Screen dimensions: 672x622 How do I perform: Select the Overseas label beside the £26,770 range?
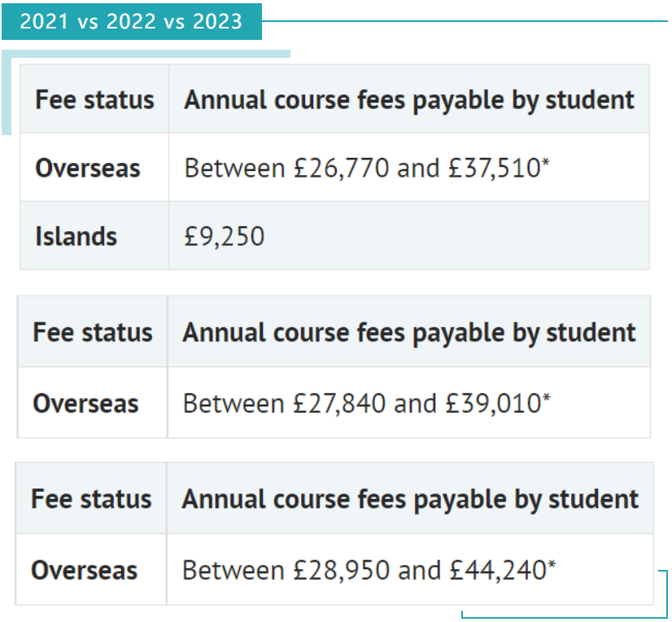(88, 168)
